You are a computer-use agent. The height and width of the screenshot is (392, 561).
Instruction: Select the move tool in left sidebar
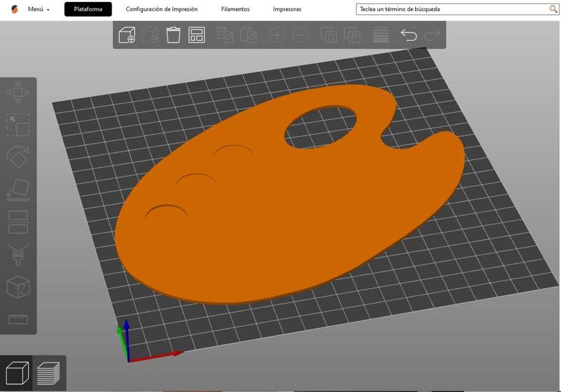click(18, 93)
